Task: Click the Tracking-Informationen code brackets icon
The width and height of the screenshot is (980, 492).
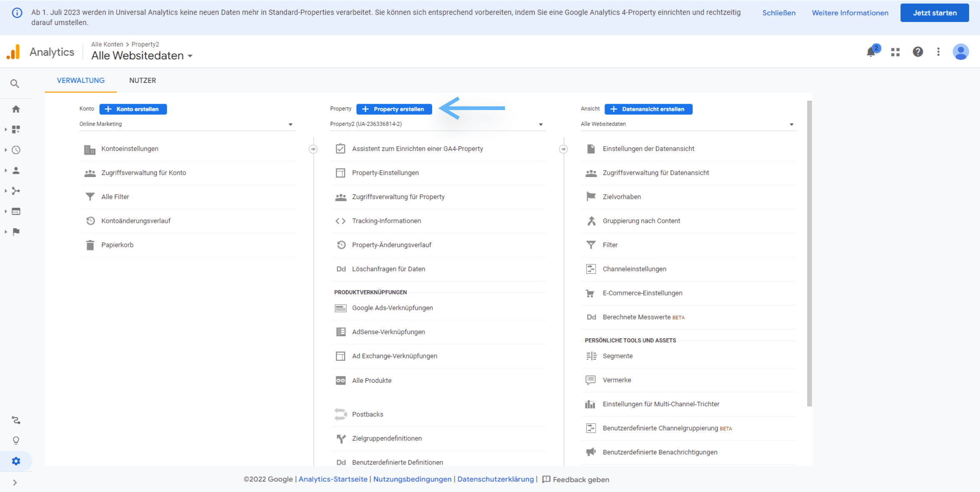Action: (340, 221)
